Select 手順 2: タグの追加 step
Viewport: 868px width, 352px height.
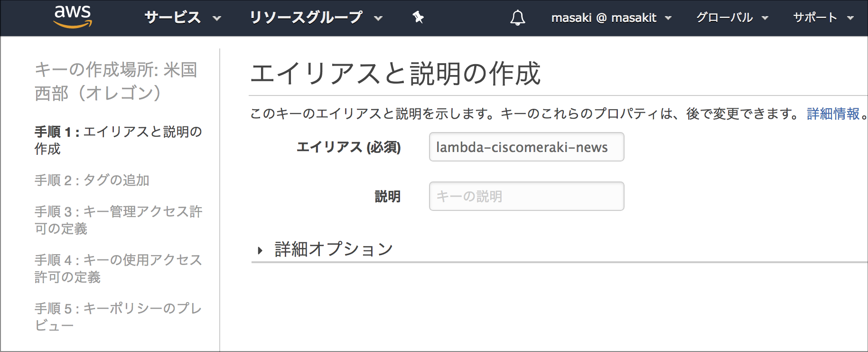tap(92, 180)
